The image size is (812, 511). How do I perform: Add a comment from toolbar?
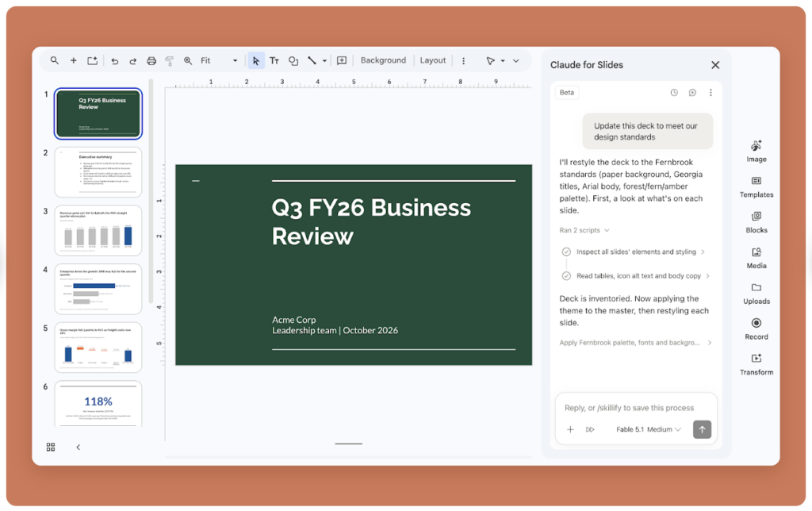point(342,60)
